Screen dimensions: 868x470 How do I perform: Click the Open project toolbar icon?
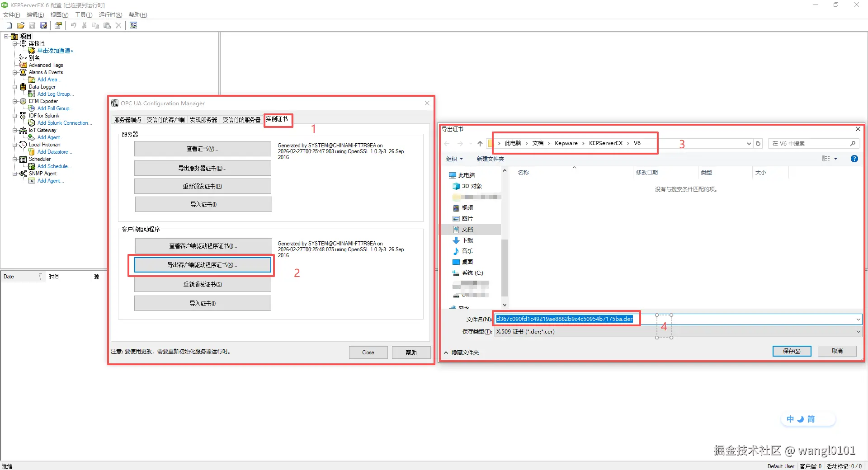pyautogui.click(x=20, y=25)
